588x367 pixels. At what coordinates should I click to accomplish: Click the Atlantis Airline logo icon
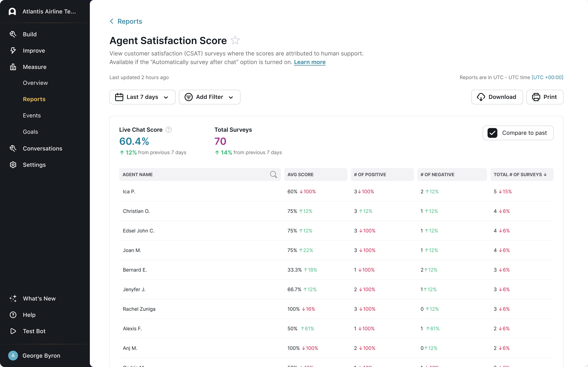tap(12, 11)
